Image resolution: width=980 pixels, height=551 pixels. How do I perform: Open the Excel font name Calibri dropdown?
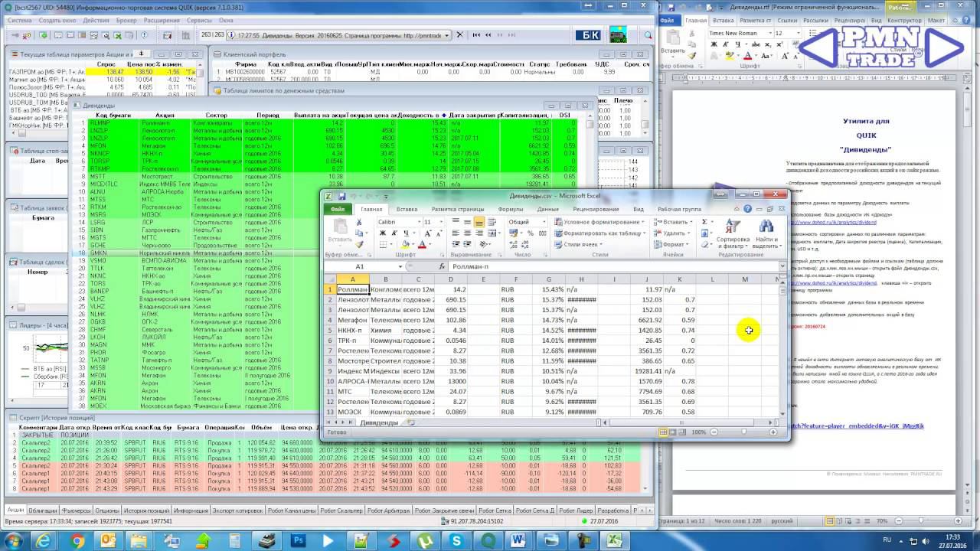pyautogui.click(x=418, y=222)
